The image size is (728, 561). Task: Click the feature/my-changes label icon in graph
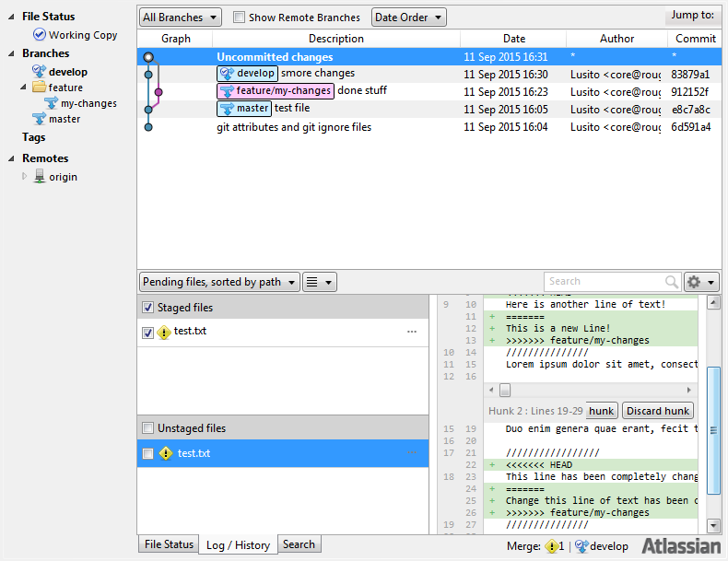point(227,91)
